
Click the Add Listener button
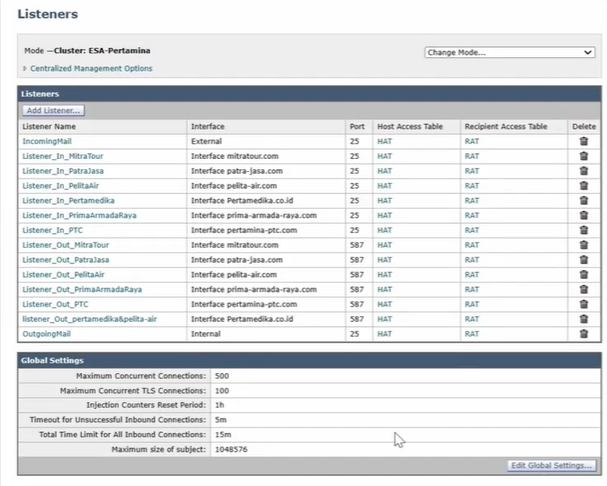(54, 110)
